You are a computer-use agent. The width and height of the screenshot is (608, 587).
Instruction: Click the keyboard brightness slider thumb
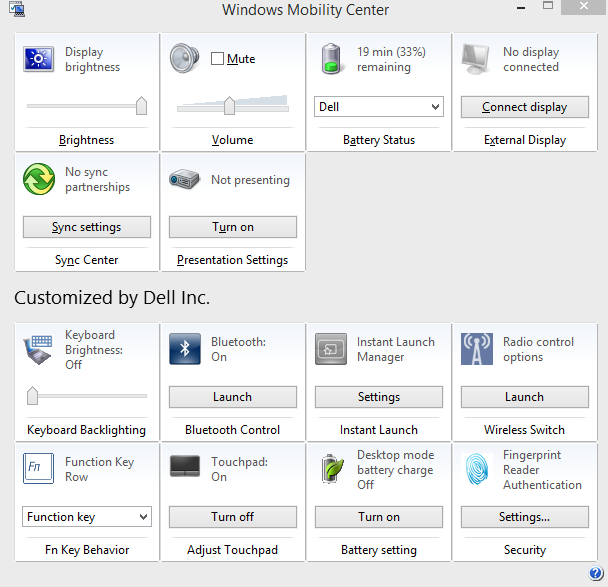[x=33, y=395]
